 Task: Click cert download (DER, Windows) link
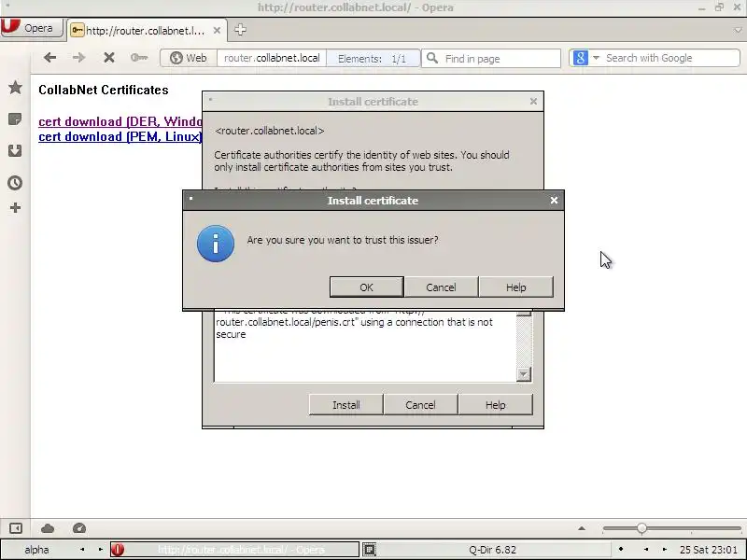pyautogui.click(x=120, y=121)
